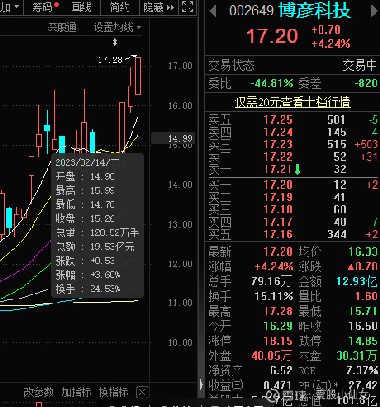Image resolution: width=380 pixels, height=407 pixels.
Task: Select 改参数 in indicator menu
Action: pos(38,392)
